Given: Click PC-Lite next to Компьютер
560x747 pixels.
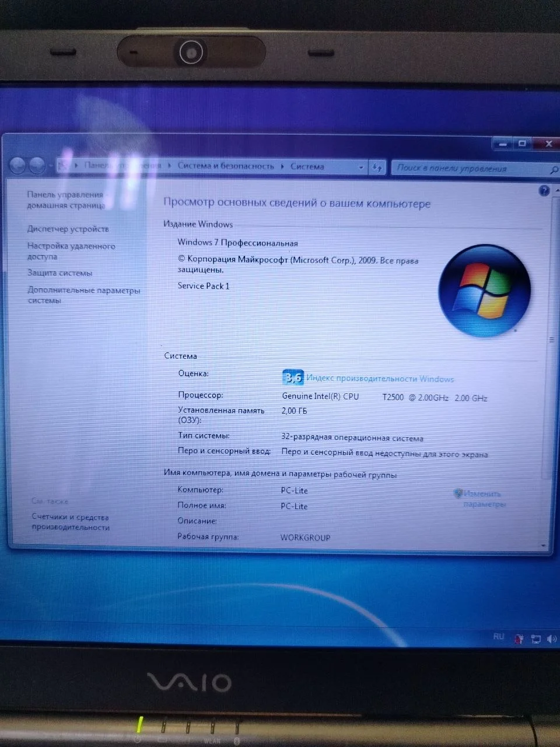Looking at the screenshot, I should pyautogui.click(x=294, y=490).
